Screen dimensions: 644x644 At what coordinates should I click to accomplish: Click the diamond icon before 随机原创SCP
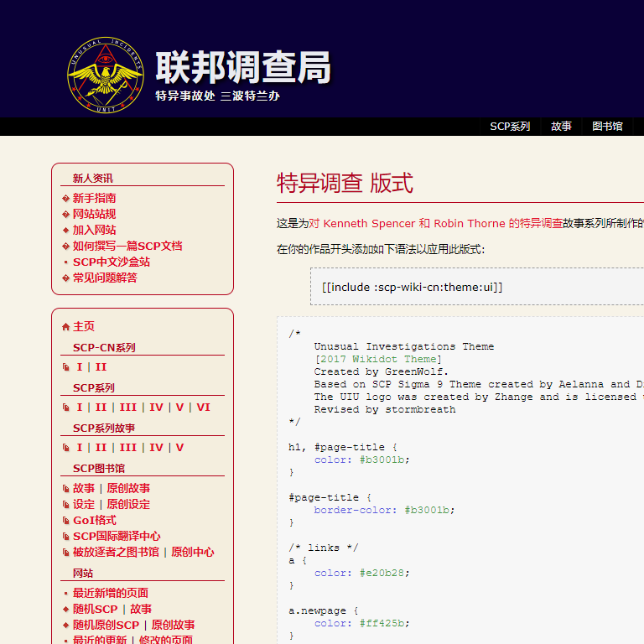tap(66, 626)
